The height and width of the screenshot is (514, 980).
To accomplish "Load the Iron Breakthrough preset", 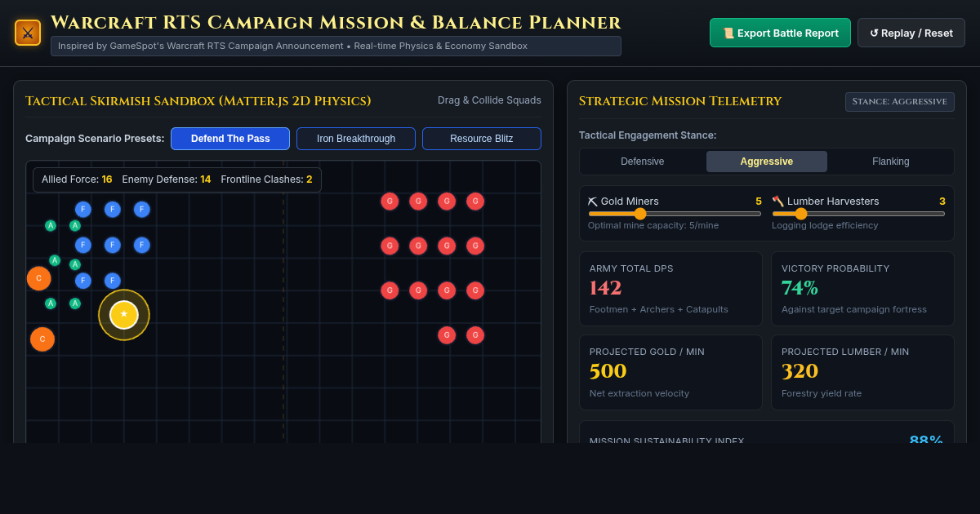I will tap(356, 139).
